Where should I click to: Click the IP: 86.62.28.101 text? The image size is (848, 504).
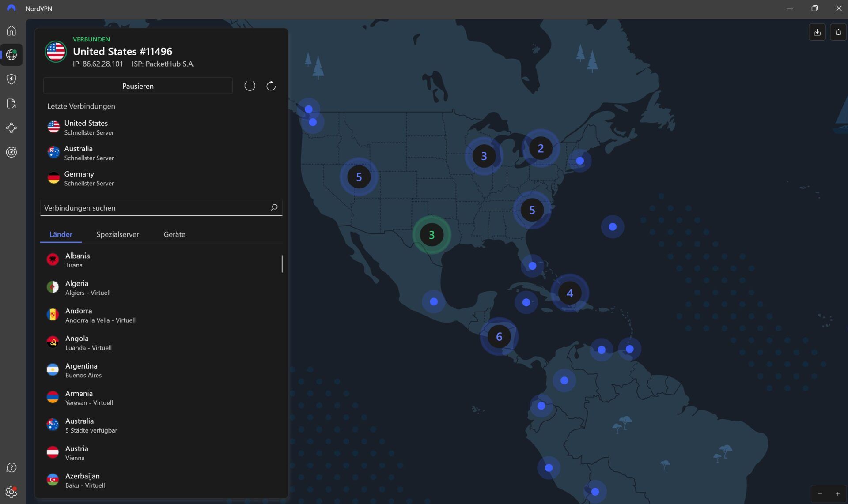click(98, 64)
